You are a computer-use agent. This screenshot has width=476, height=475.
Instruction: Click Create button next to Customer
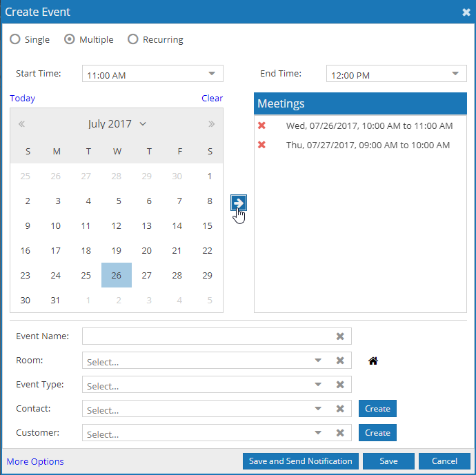pos(377,432)
